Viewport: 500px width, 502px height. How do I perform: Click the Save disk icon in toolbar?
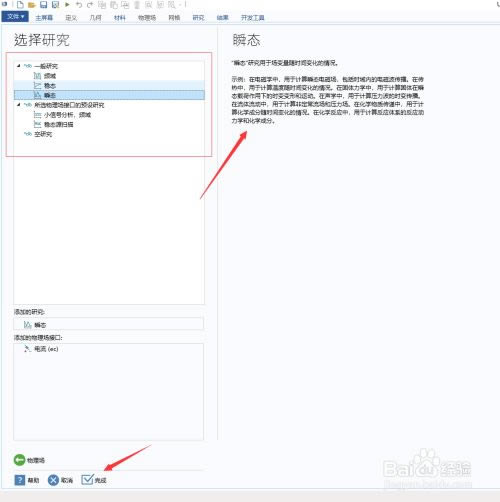pyautogui.click(x=44, y=5)
